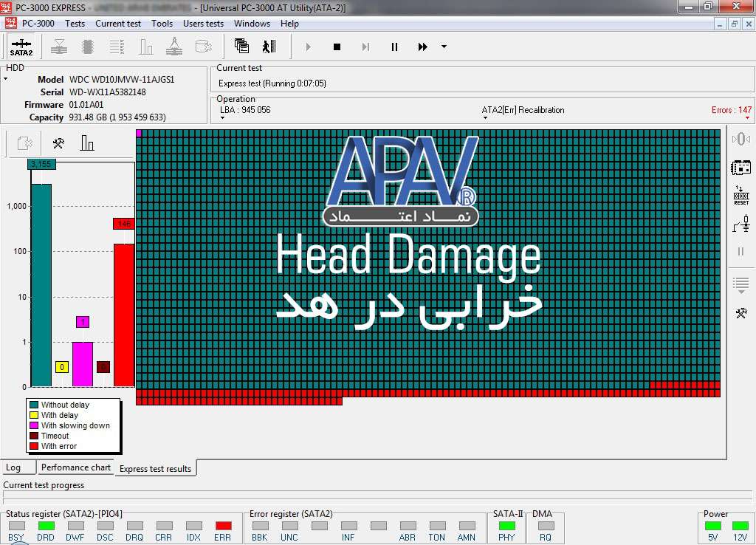Click the red With error legend swatch
The width and height of the screenshot is (756, 545).
[x=34, y=446]
